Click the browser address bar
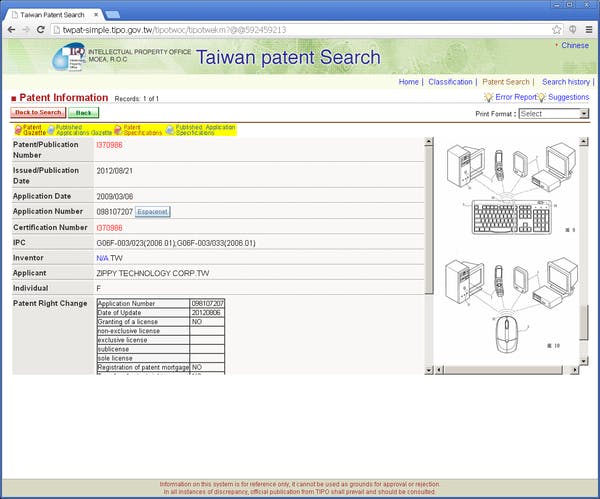Screen dimensions: 600x499 (x=300, y=30)
